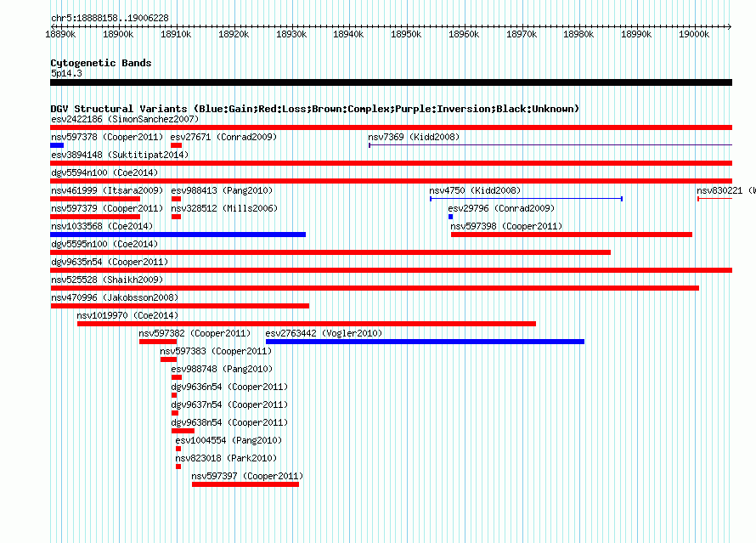Click the 18910k ruler position

(x=176, y=34)
